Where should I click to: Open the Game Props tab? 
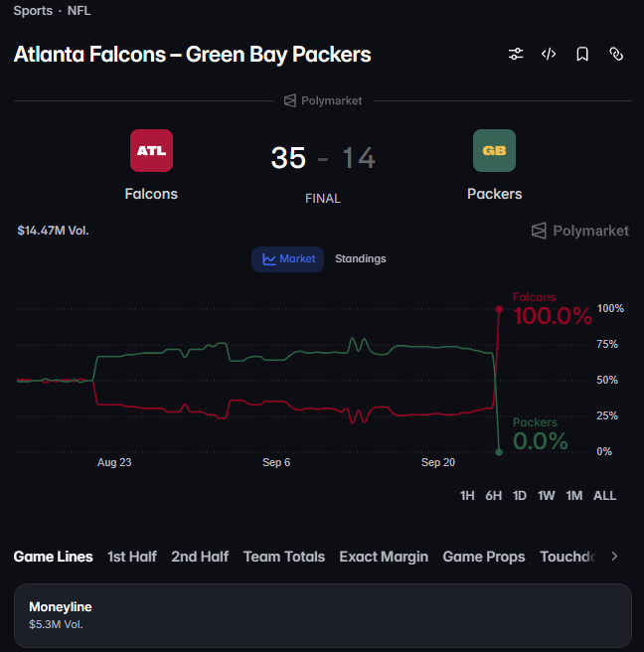484,557
